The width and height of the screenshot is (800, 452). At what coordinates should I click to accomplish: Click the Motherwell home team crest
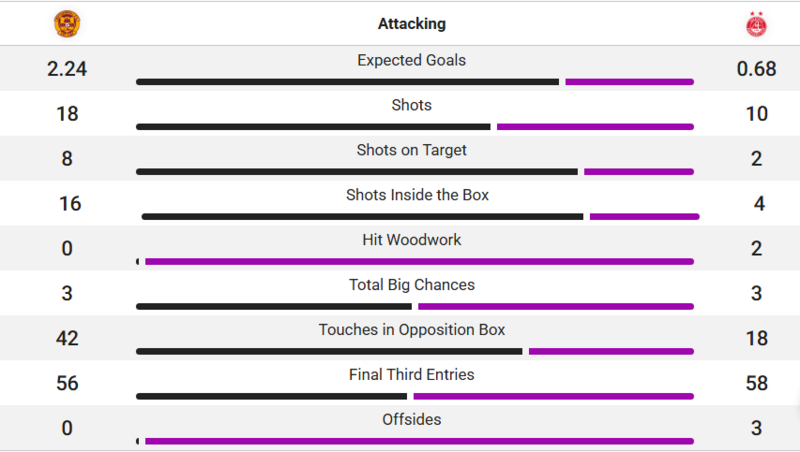point(67,23)
